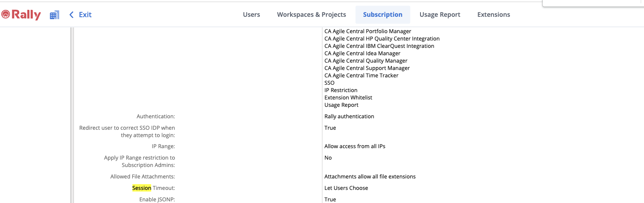Open the building workspace icon
This screenshot has width=644, height=203.
(54, 15)
